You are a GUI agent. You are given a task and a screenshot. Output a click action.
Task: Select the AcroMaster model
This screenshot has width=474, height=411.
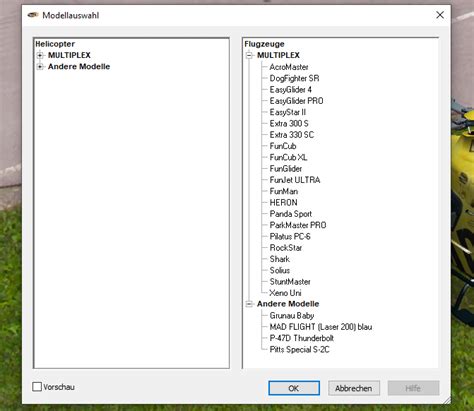tap(289, 67)
